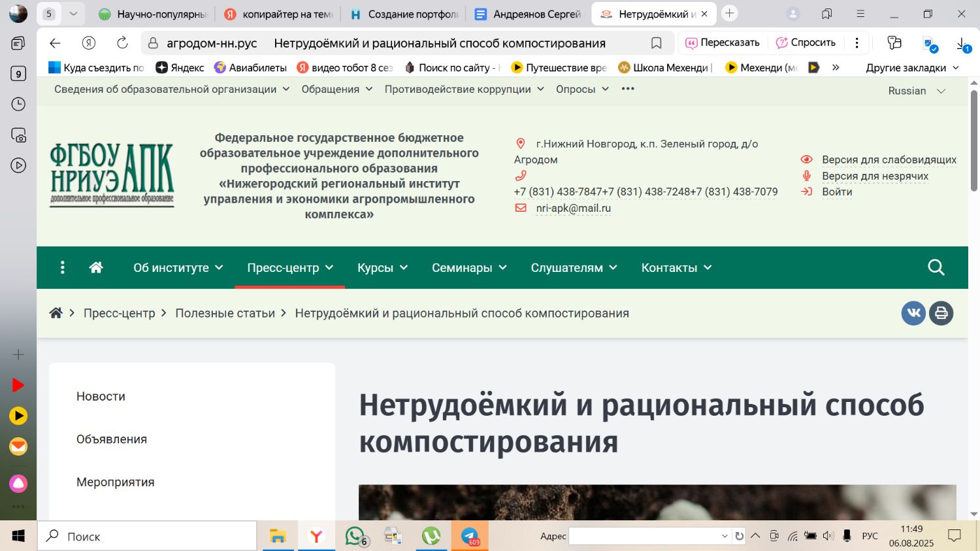
Task: Click the home icon in green navbar
Action: [96, 267]
